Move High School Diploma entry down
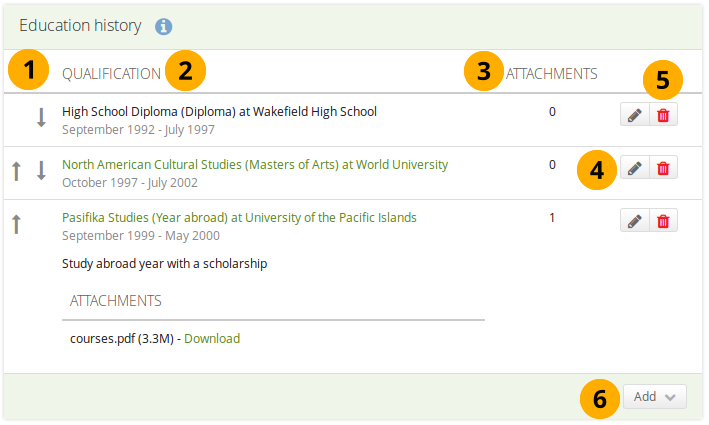This screenshot has width=709, height=425. coord(41,118)
